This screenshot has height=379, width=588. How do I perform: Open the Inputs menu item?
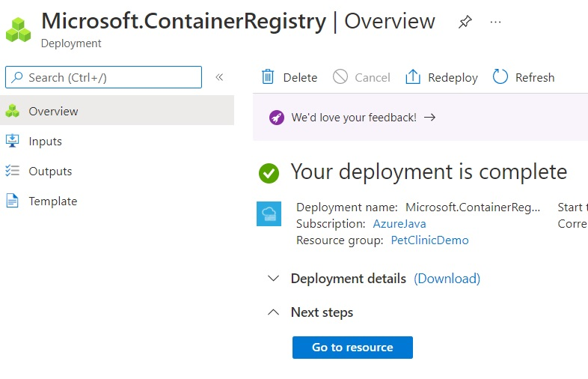[117, 141]
